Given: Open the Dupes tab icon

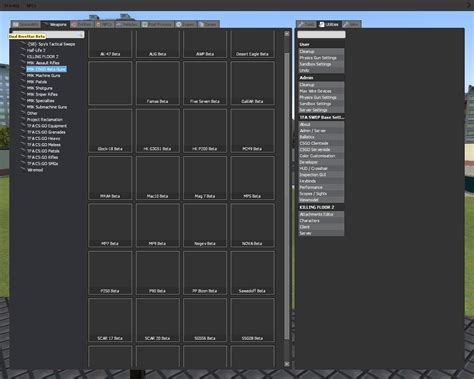Looking at the screenshot, I should coord(179,25).
